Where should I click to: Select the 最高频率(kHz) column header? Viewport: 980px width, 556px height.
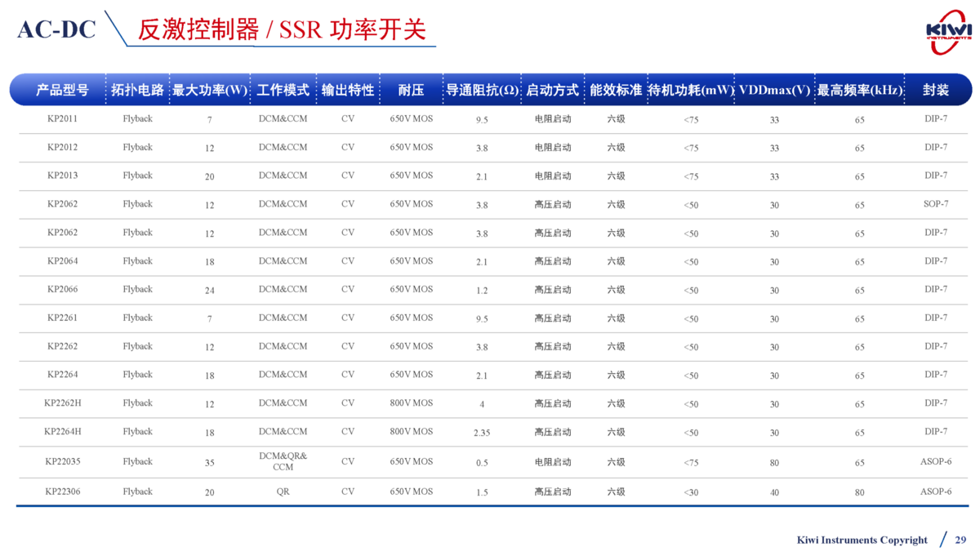(860, 90)
